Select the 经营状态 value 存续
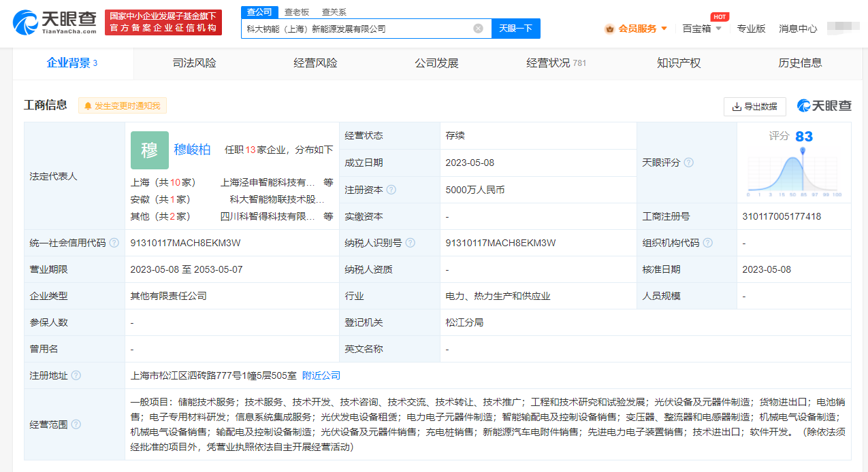The height and width of the screenshot is (472, 868). point(455,136)
